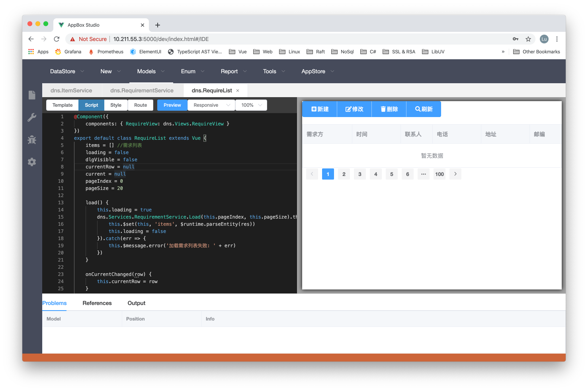The width and height of the screenshot is (588, 391).
Task: Bookmark page with star icon
Action: (x=528, y=39)
